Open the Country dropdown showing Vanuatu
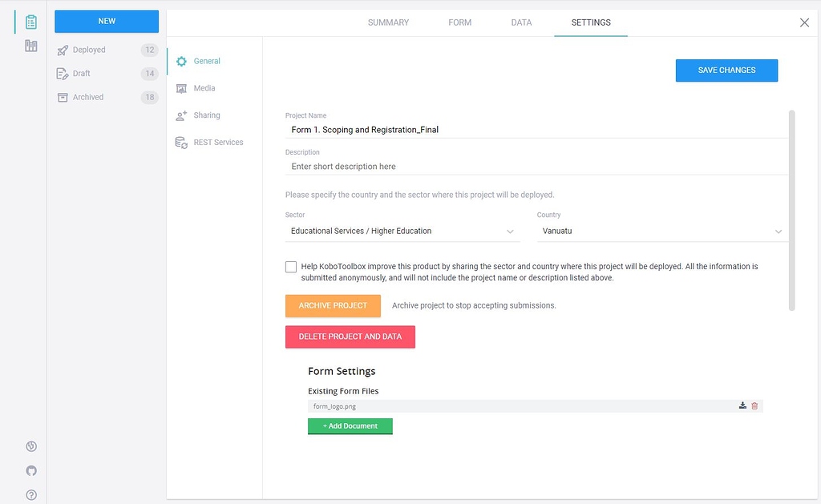The width and height of the screenshot is (821, 504). point(777,231)
